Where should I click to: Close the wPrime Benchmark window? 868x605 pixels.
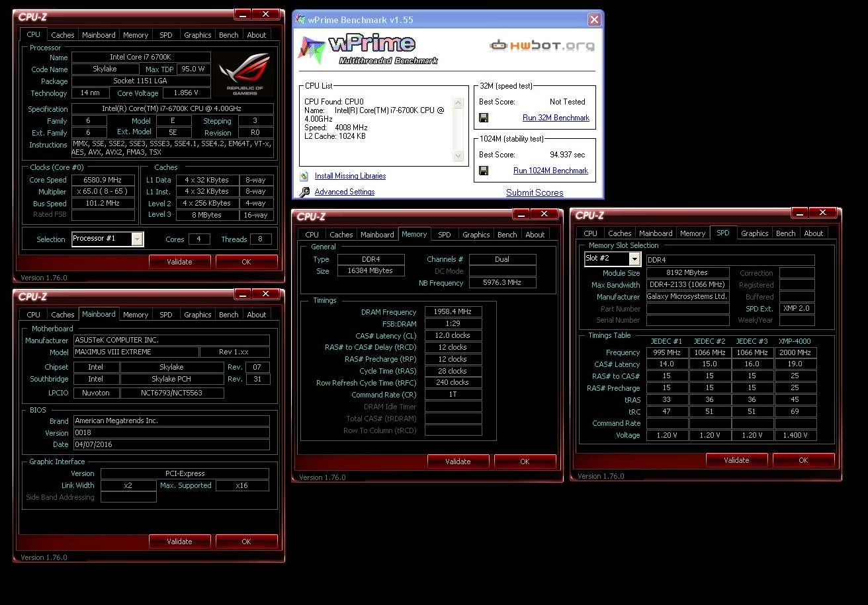pyautogui.click(x=593, y=20)
